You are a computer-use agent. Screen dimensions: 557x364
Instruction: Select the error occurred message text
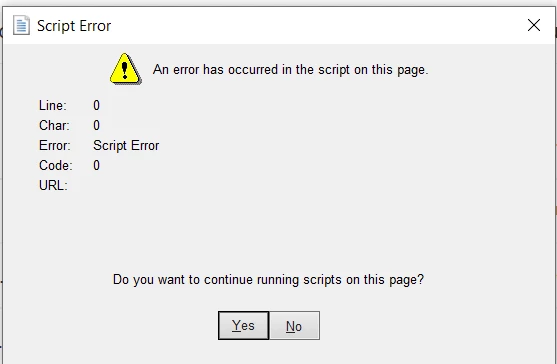click(291, 70)
